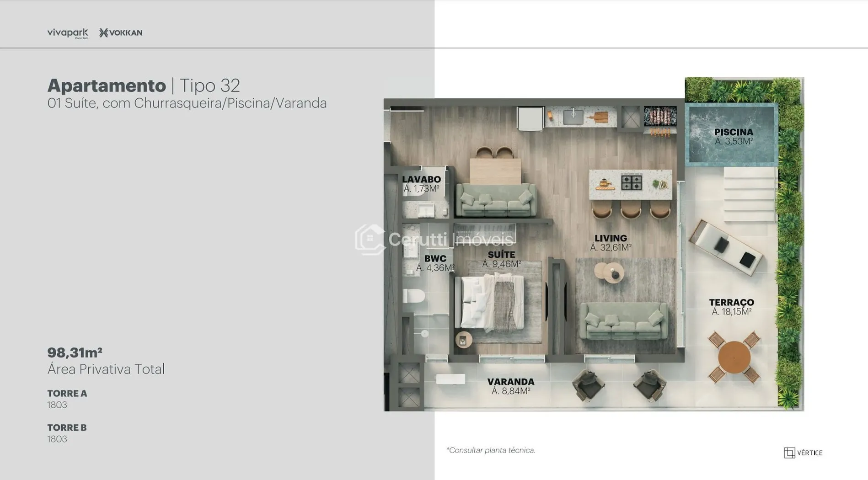
Task: Click the Apartamento Tipo 32 heading
Action: point(144,85)
